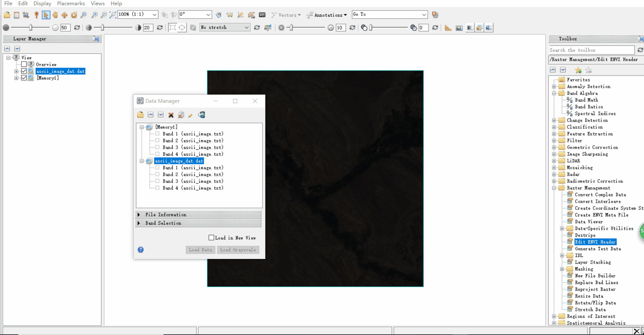The image size is (644, 335).
Task: Uncheck the ascii_image_dat.dat layer checkbox
Action: point(24,71)
